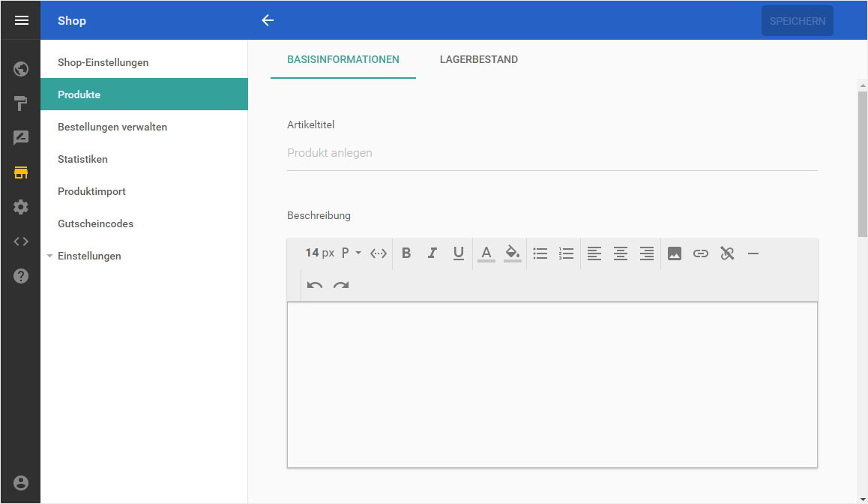Open the settings gear icon
Image resolution: width=868 pixels, height=504 pixels.
click(x=21, y=207)
